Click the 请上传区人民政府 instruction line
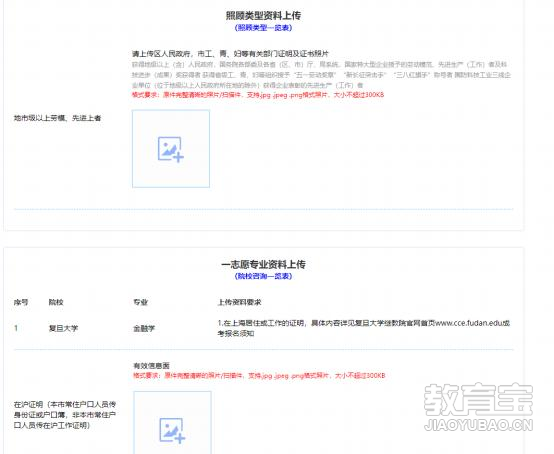The image size is (554, 454). pos(230,54)
